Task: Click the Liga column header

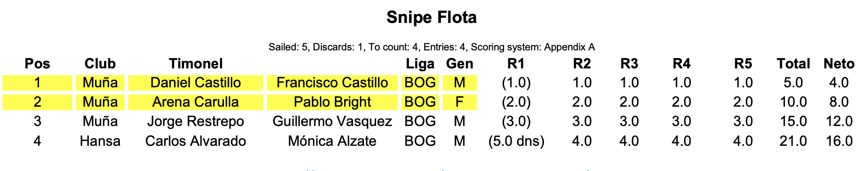Action: tap(420, 63)
